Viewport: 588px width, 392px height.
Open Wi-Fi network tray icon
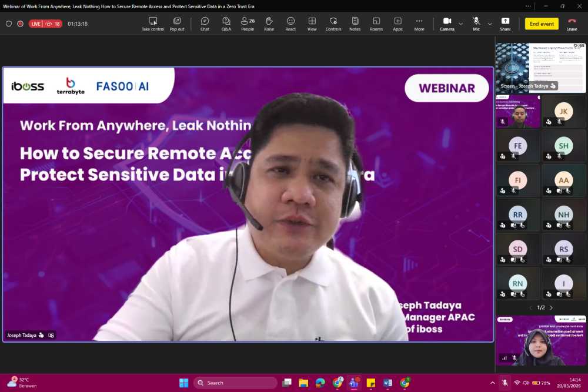[x=517, y=383]
